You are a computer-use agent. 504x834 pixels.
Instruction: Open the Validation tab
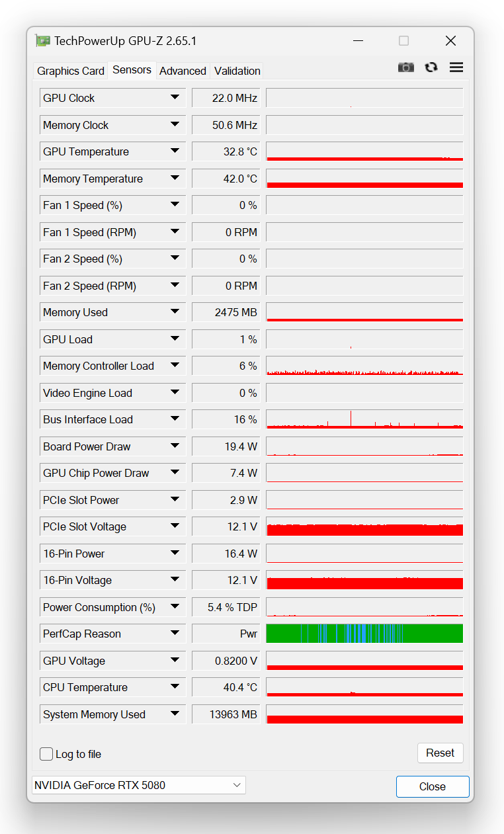click(237, 71)
